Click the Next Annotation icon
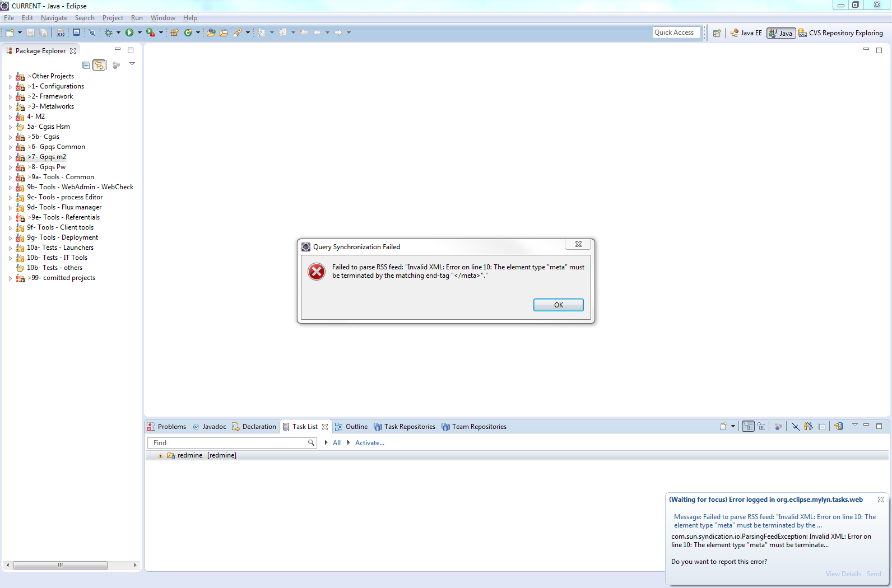Image resolution: width=892 pixels, height=588 pixels. [x=262, y=32]
